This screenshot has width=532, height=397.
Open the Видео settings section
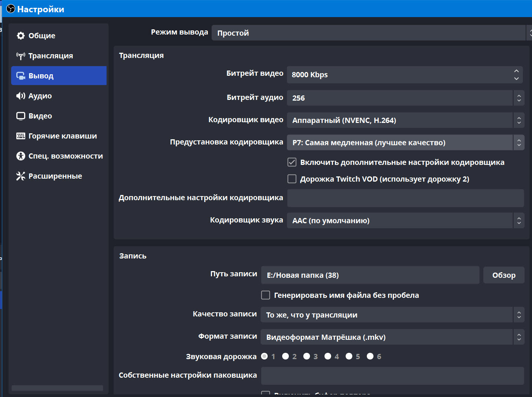tap(59, 116)
